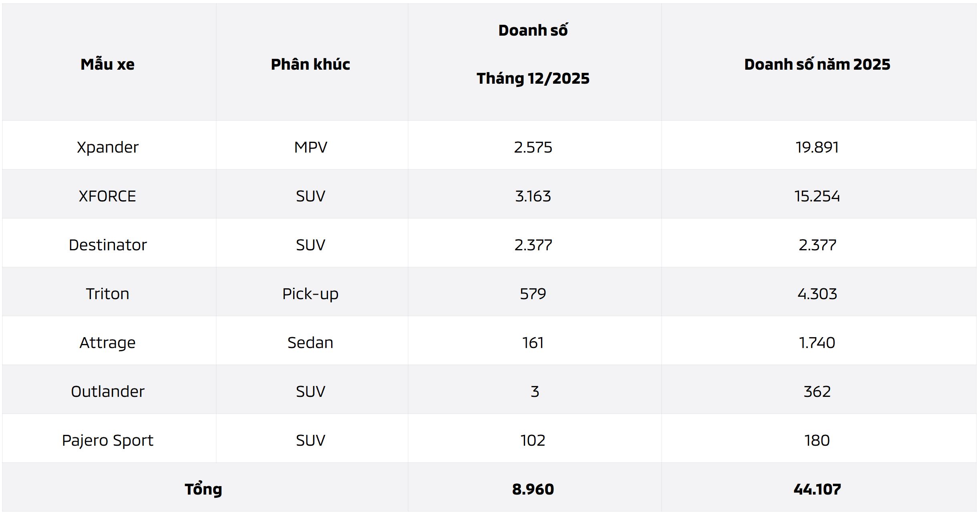Select the Sedan segment cell
The width and height of the screenshot is (980, 517).
(x=310, y=342)
